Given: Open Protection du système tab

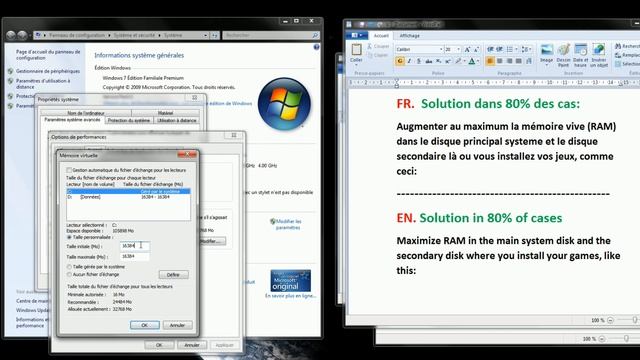Looking at the screenshot, I should (x=129, y=120).
